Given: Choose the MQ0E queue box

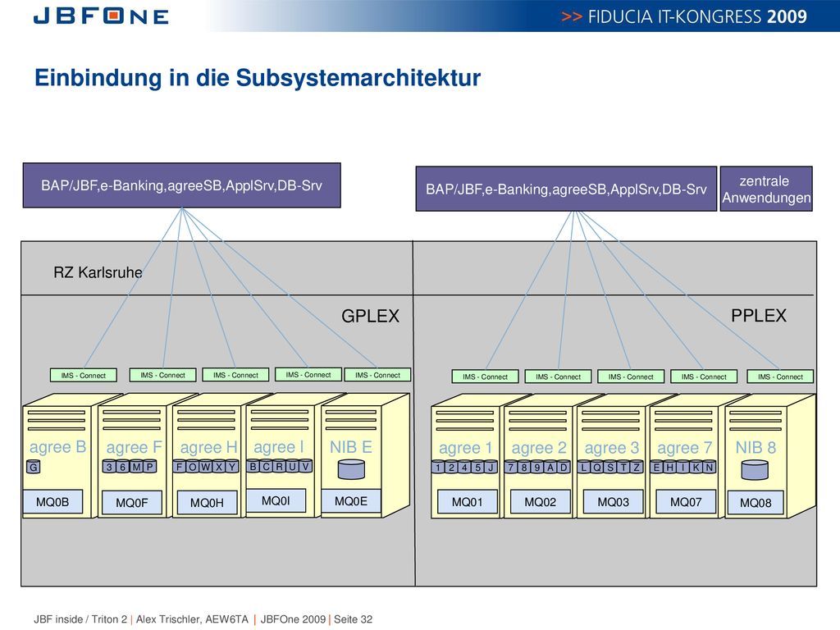Looking at the screenshot, I should pyautogui.click(x=351, y=501).
